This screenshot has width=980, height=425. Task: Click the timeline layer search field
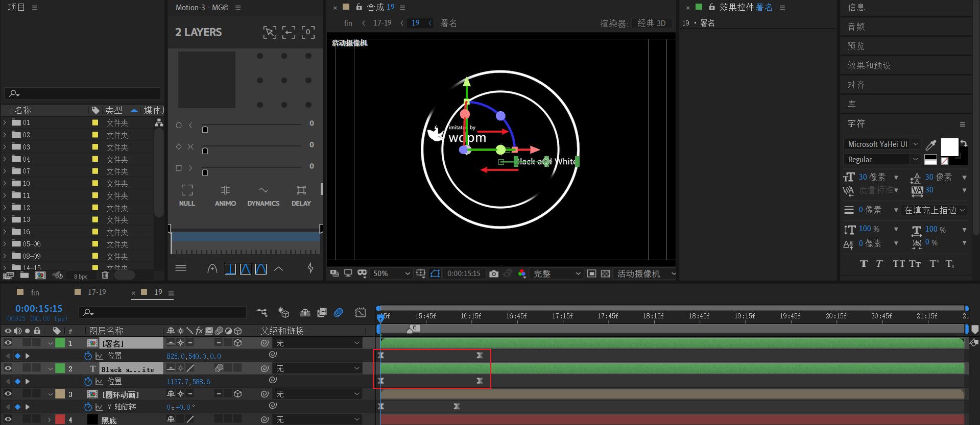point(162,312)
